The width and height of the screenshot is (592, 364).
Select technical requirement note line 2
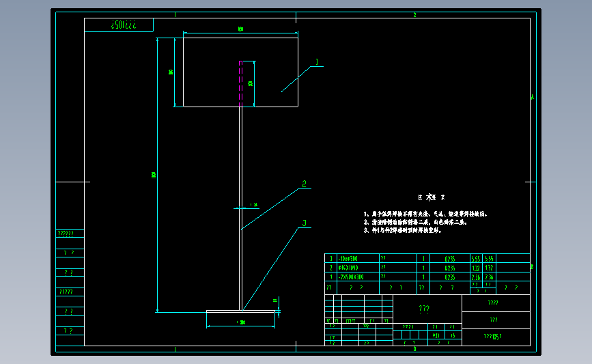click(x=416, y=223)
